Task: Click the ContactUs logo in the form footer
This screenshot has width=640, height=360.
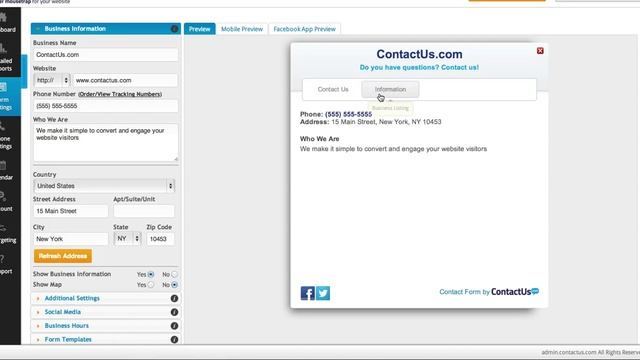Action: click(515, 291)
